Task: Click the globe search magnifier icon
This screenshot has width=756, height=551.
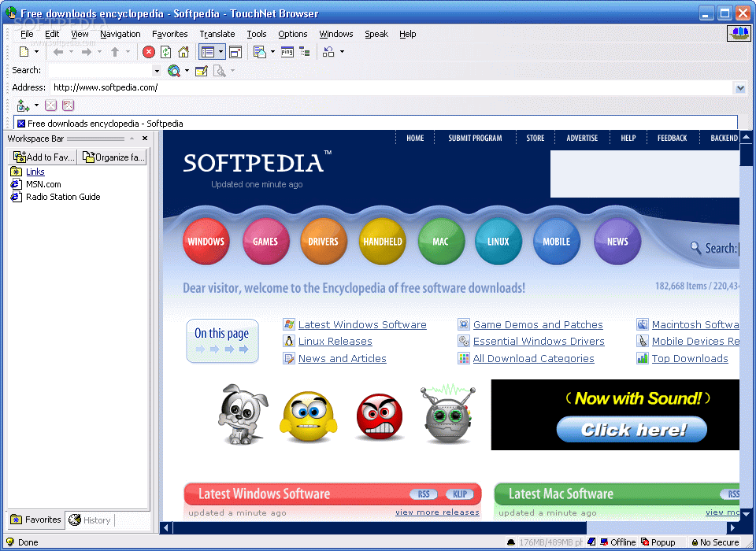Action: (x=173, y=71)
